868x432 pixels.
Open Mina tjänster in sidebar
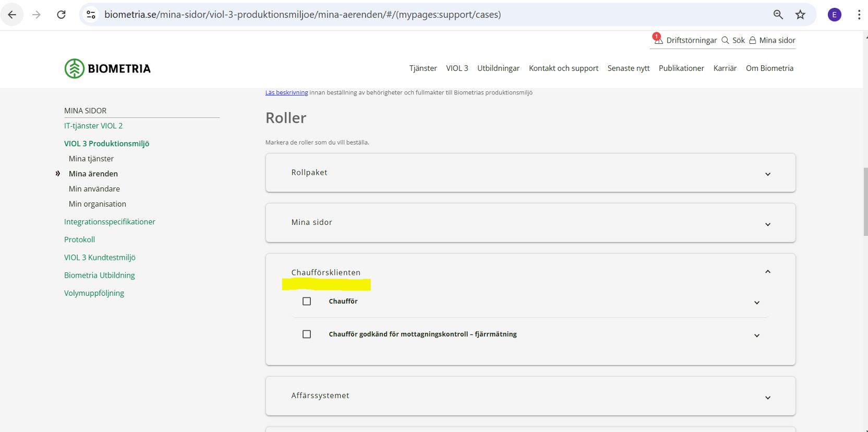(91, 159)
